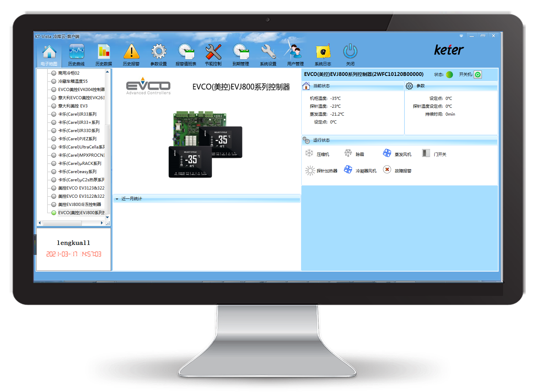Click the device tree scroll down arrow

(x=107, y=217)
